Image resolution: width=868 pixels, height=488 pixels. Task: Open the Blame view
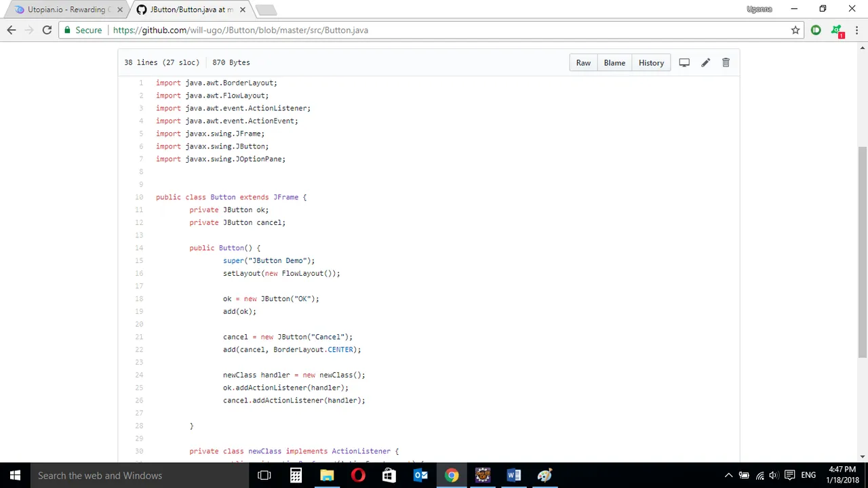[614, 62]
